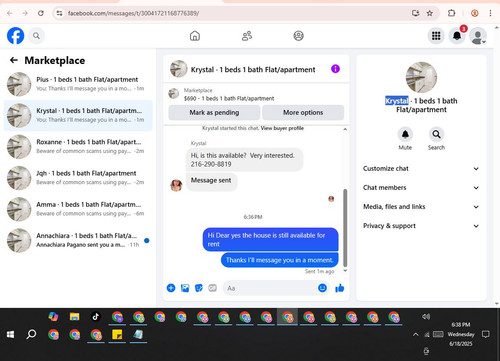Open Windows taskbar search
Viewport: 500px width, 361px height.
[31, 334]
